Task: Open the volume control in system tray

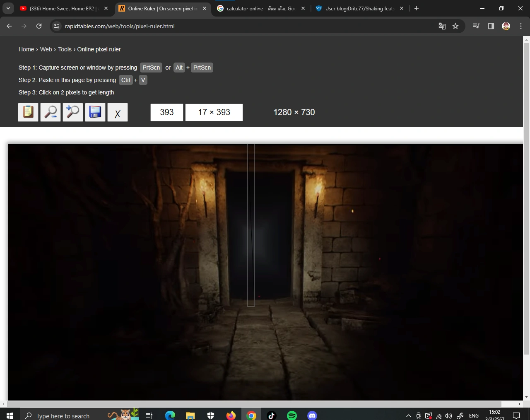Action: 448,416
